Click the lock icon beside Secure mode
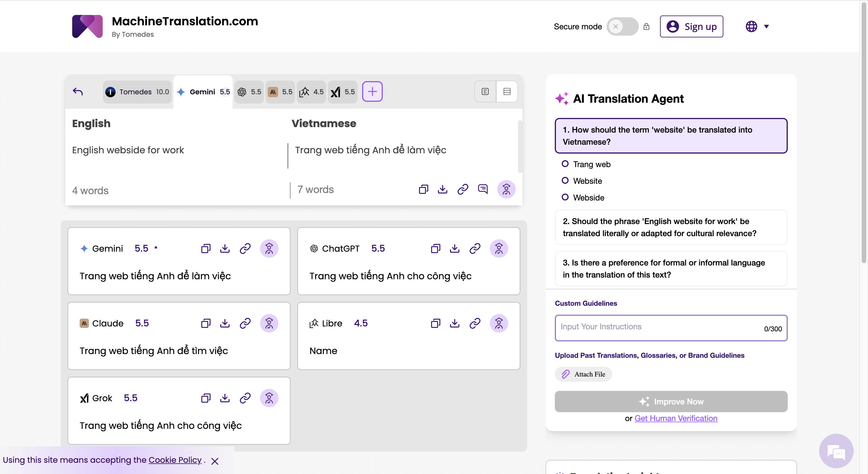Viewport: 868px width, 474px height. pyautogui.click(x=646, y=26)
